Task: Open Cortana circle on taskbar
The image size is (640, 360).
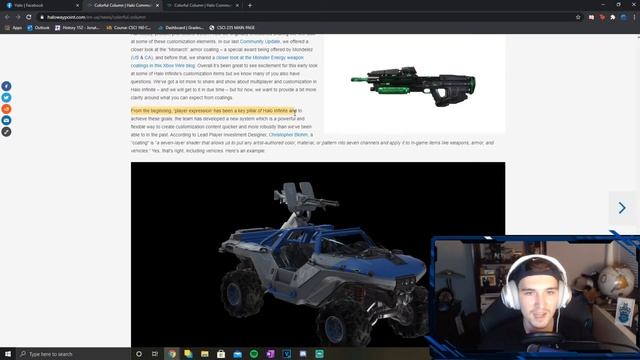Action: point(139,354)
